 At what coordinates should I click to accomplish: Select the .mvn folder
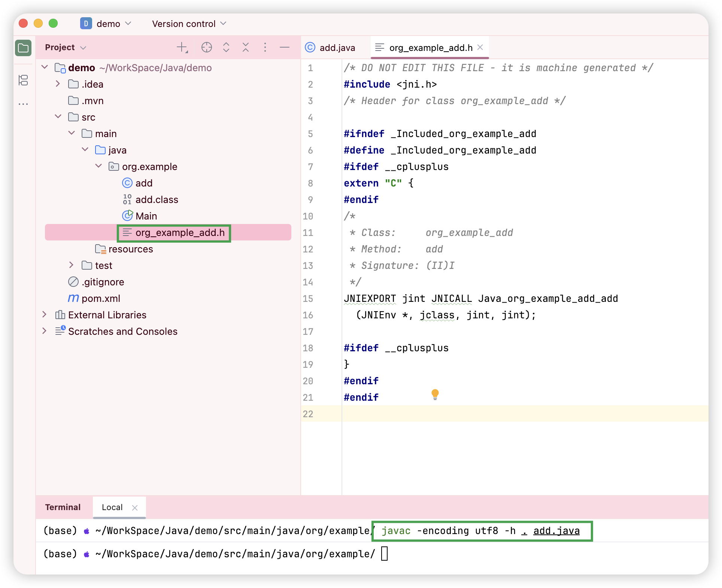(x=93, y=101)
